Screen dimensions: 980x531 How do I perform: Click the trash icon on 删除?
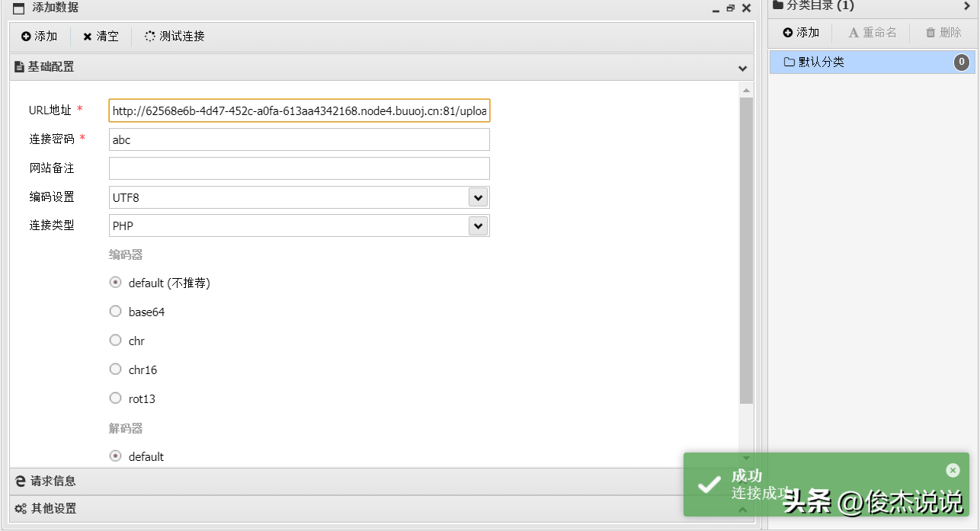pos(930,33)
